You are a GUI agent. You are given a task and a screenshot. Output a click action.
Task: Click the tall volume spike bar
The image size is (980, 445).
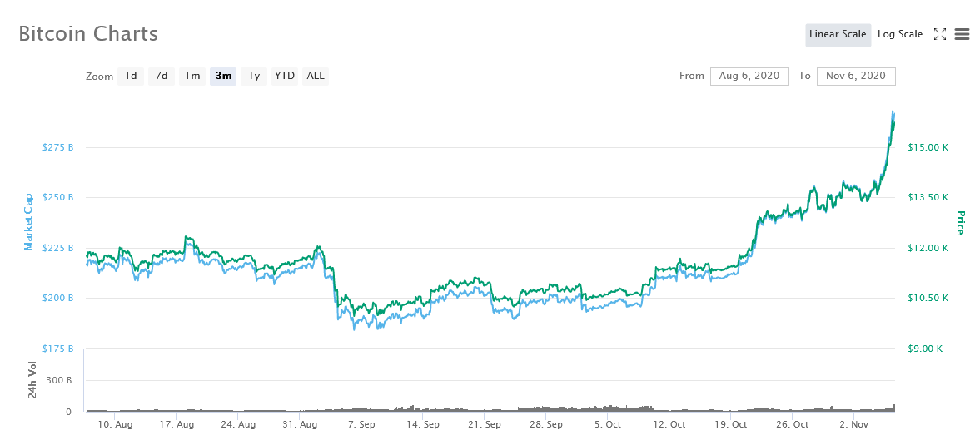click(x=888, y=383)
